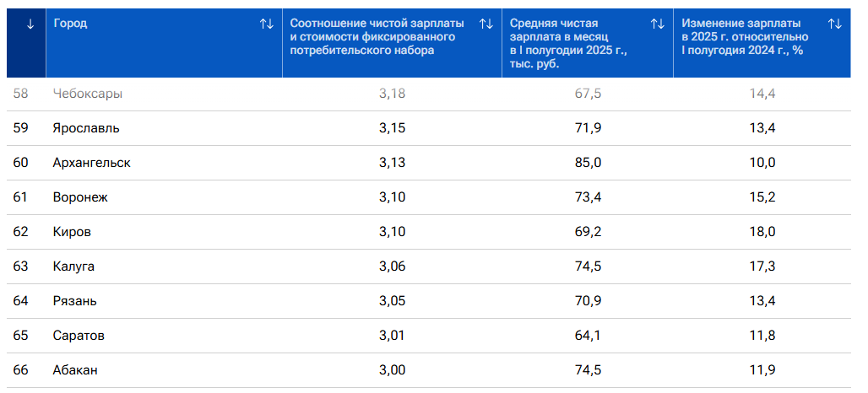
Task: Click the Киров city cell
Action: click(x=72, y=232)
